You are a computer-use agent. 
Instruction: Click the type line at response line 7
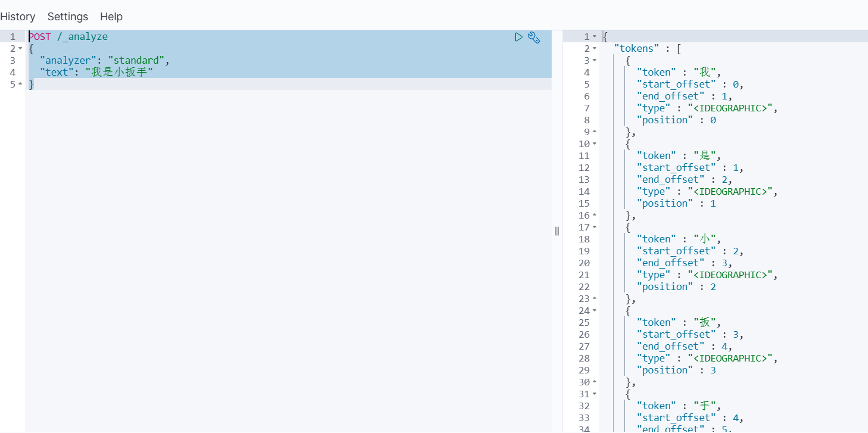(x=707, y=108)
